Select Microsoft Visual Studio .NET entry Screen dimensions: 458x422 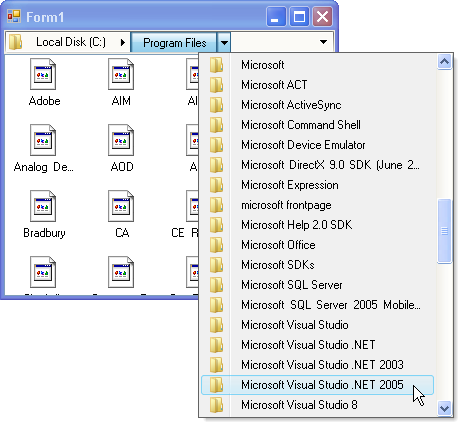(x=318, y=345)
